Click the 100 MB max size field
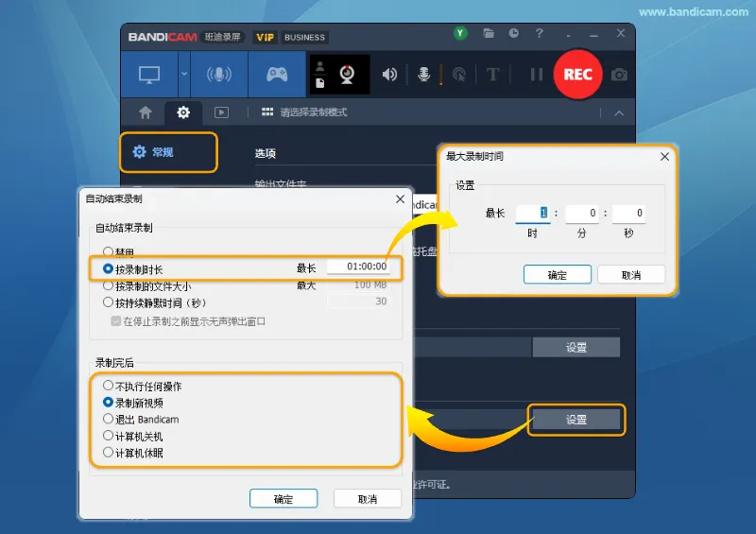 tap(358, 285)
